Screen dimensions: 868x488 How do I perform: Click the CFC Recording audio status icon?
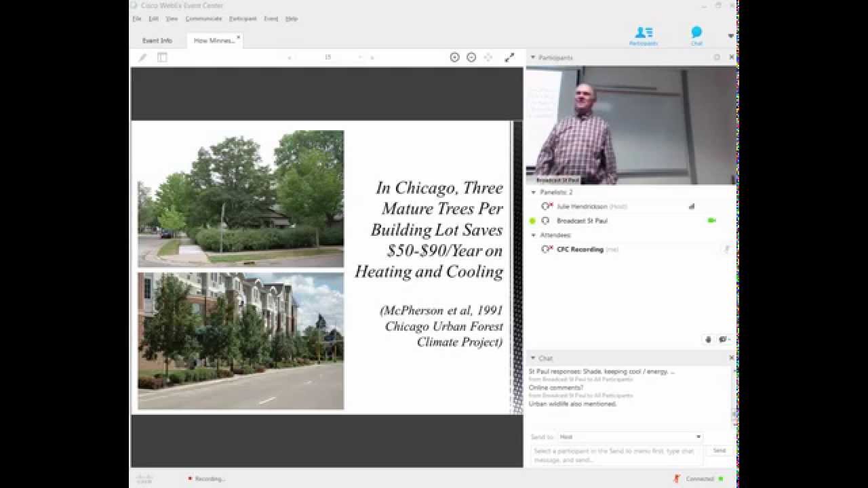(x=547, y=249)
